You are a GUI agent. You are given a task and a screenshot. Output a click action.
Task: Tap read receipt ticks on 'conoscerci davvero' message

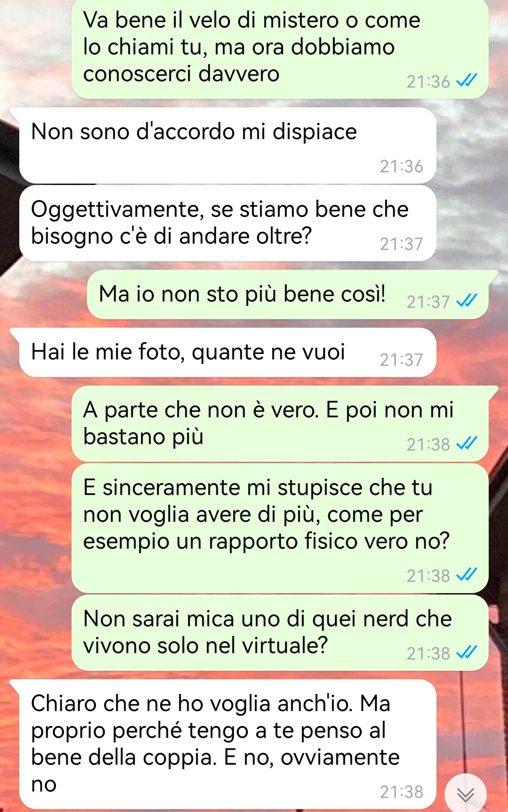tap(467, 80)
